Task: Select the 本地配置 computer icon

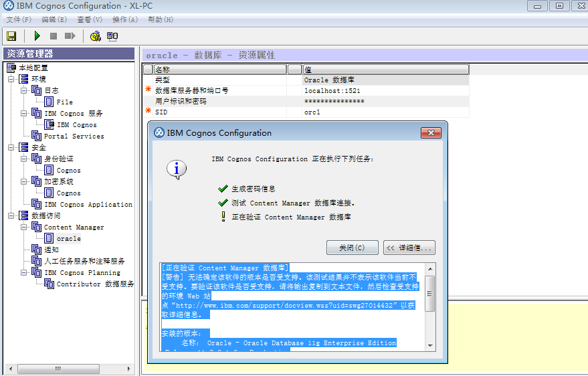Action: [x=11, y=68]
